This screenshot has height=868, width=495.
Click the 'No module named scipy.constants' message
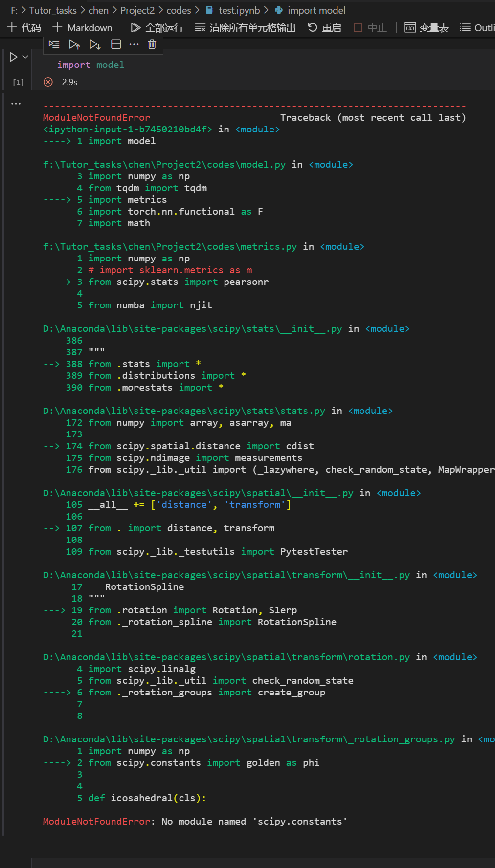pyautogui.click(x=254, y=822)
